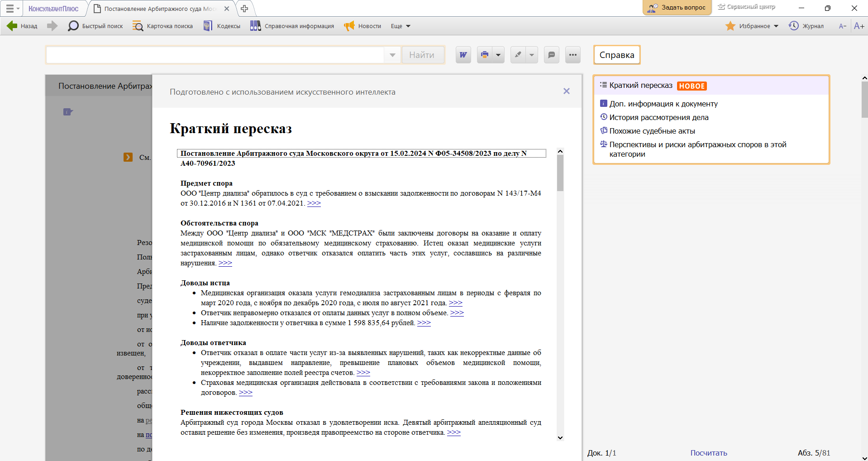
Task: Expand the search field history dropdown
Action: tap(392, 55)
